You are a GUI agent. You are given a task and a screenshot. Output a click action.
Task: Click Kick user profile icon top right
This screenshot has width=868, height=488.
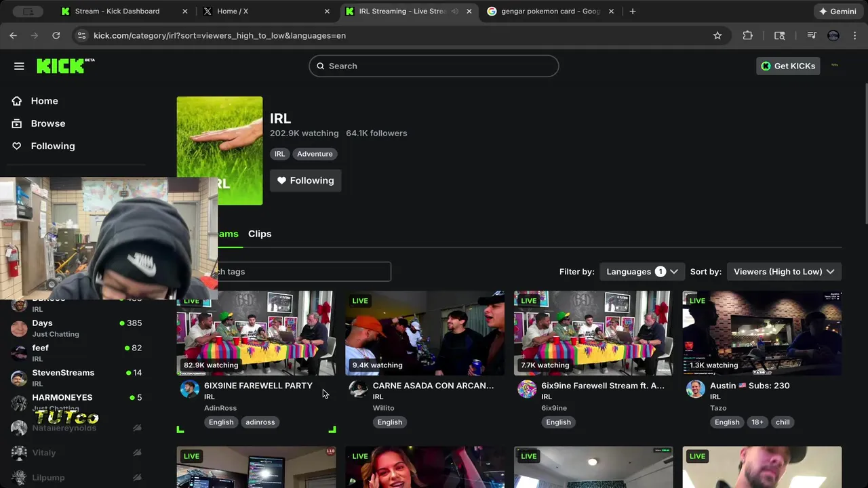coord(835,66)
